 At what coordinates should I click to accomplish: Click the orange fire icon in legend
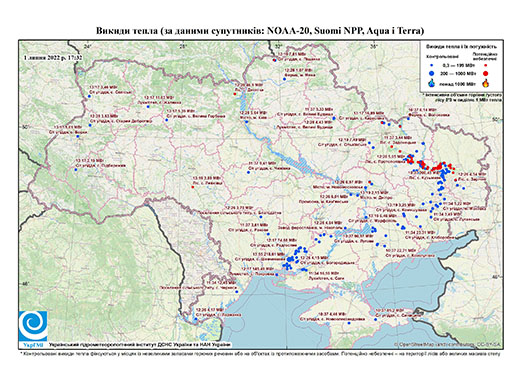coord(486,83)
